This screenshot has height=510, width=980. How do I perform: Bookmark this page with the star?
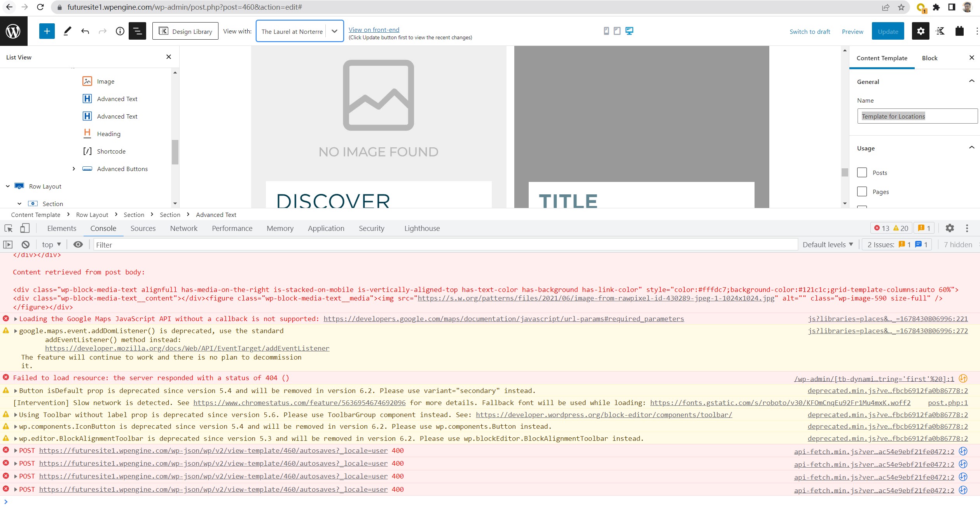901,7
